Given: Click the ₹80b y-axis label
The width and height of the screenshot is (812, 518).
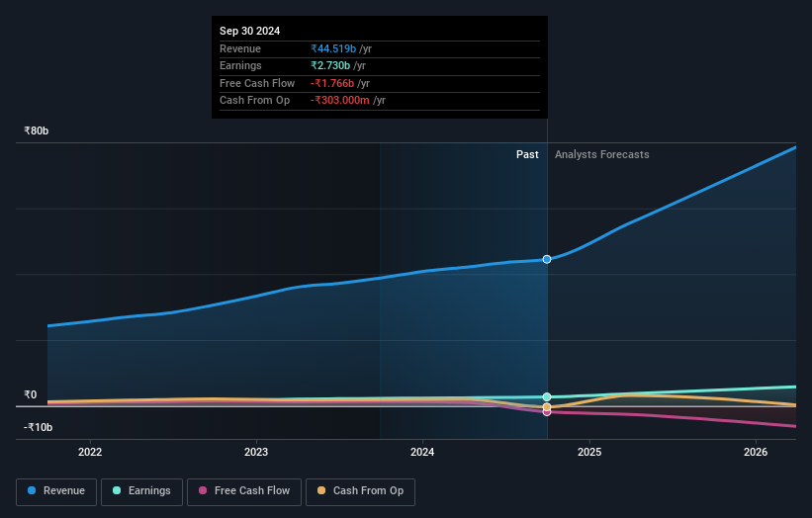Looking at the screenshot, I should (37, 130).
